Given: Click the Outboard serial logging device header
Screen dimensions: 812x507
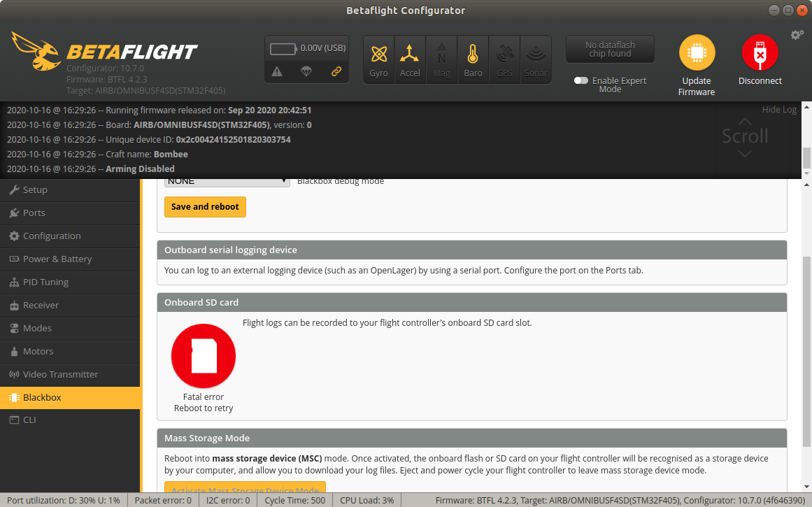Looking at the screenshot, I should pos(472,250).
